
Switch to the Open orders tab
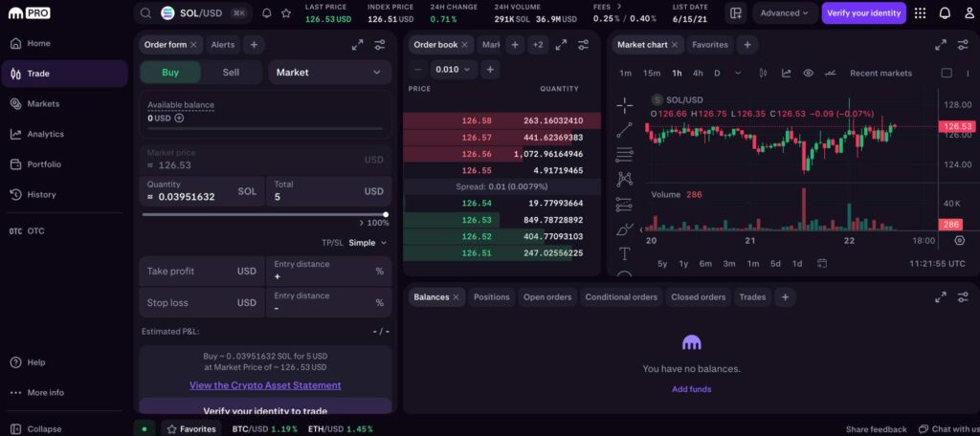[547, 297]
